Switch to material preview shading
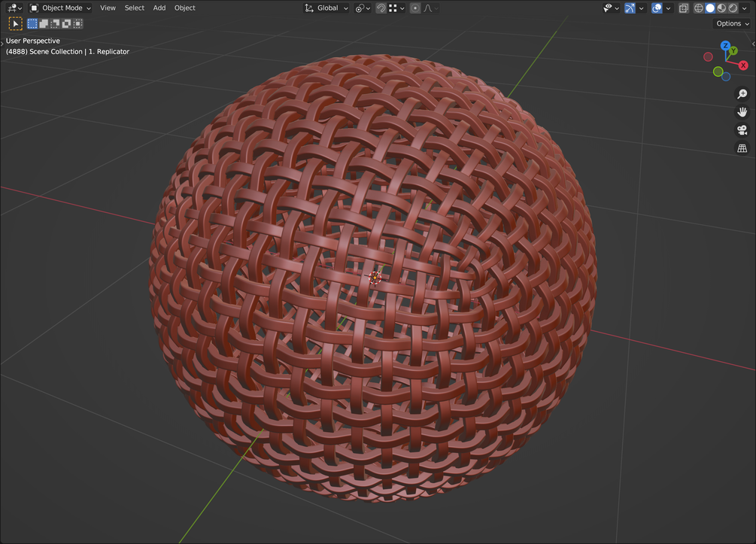The height and width of the screenshot is (544, 756). tap(721, 8)
